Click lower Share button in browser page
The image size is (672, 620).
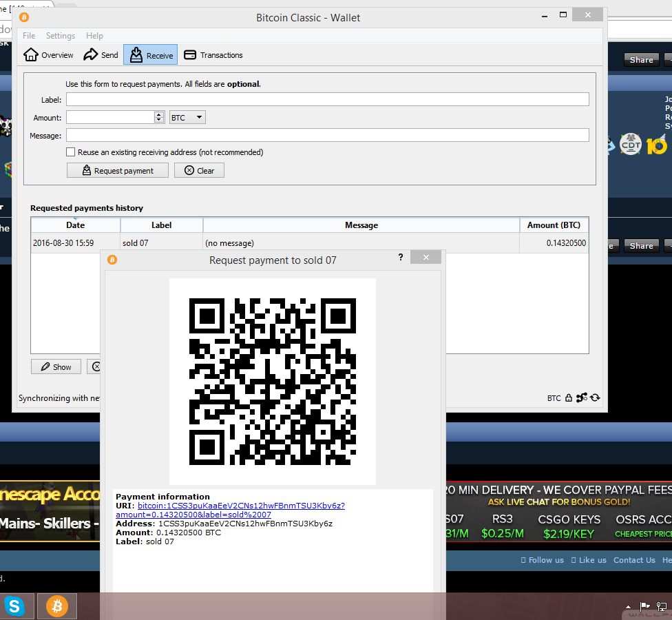(x=641, y=246)
